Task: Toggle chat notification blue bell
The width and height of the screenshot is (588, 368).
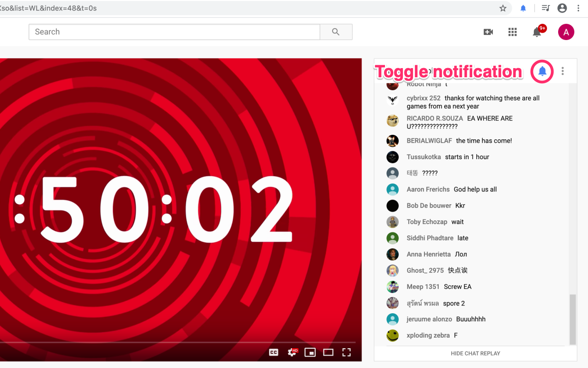Action: (x=543, y=71)
